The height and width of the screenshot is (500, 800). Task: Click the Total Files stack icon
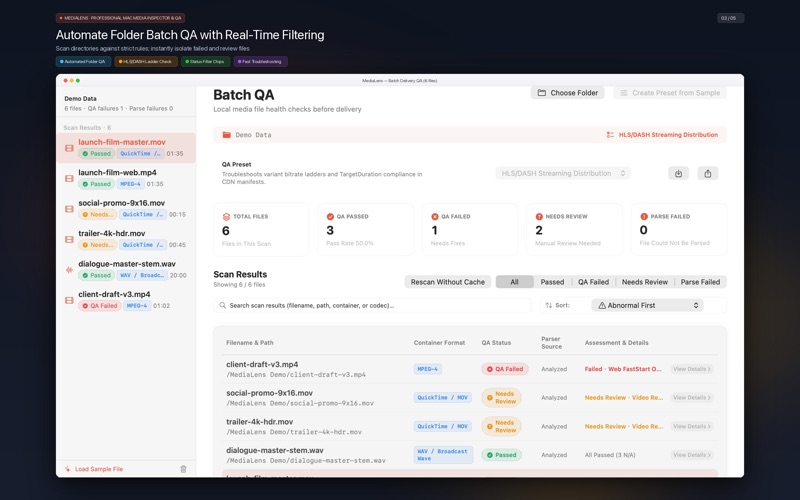[227, 216]
